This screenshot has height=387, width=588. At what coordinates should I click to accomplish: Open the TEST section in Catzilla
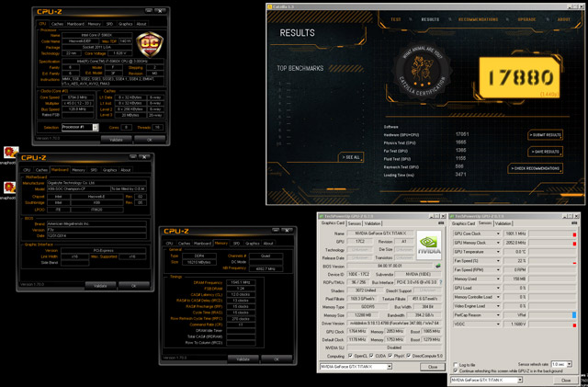[x=396, y=19]
